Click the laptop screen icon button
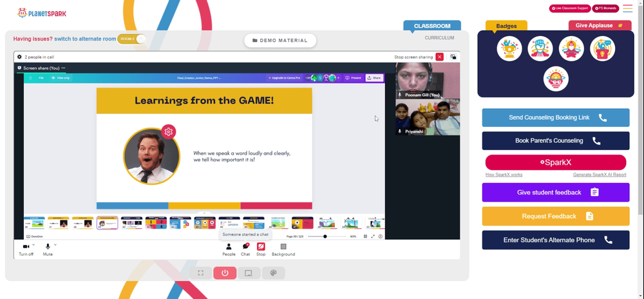Screen dimensions: 644x299 pyautogui.click(x=249, y=273)
